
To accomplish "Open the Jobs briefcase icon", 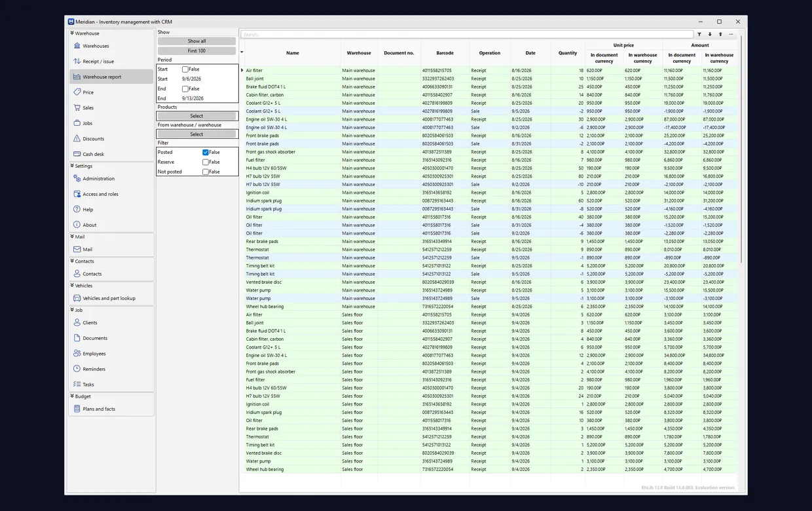I will [x=77, y=123].
